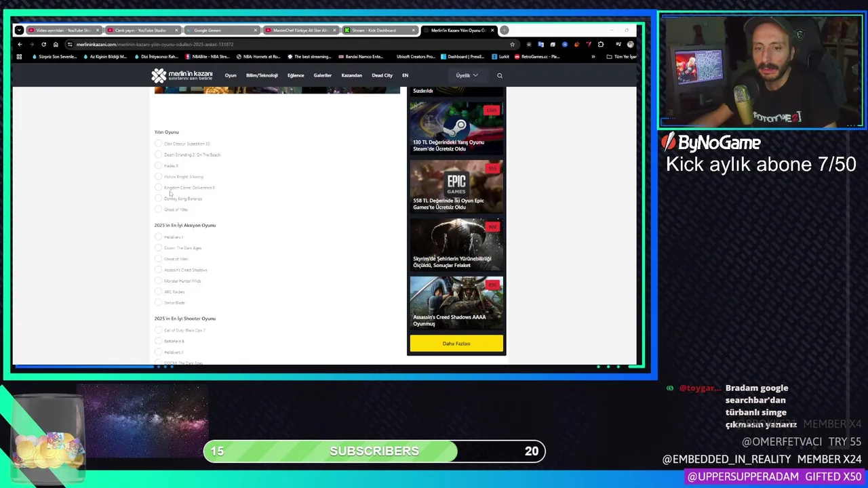Open the Dead City menu item
This screenshot has height=488, width=868.
(x=382, y=75)
